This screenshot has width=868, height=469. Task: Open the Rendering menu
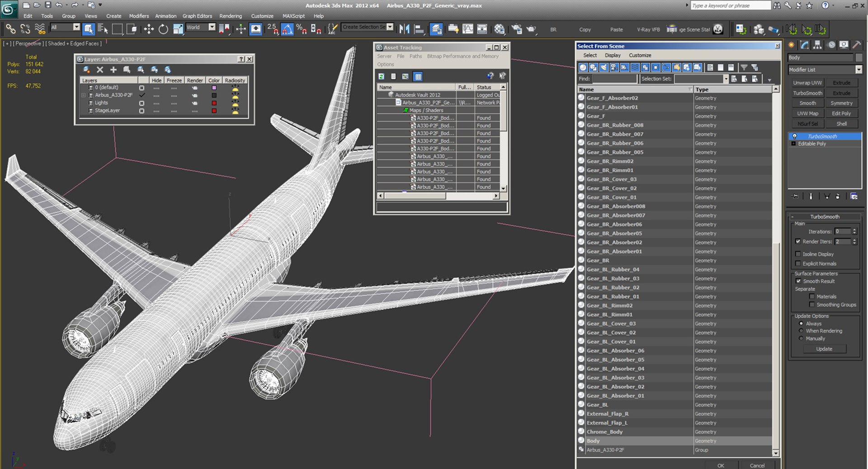(x=231, y=16)
